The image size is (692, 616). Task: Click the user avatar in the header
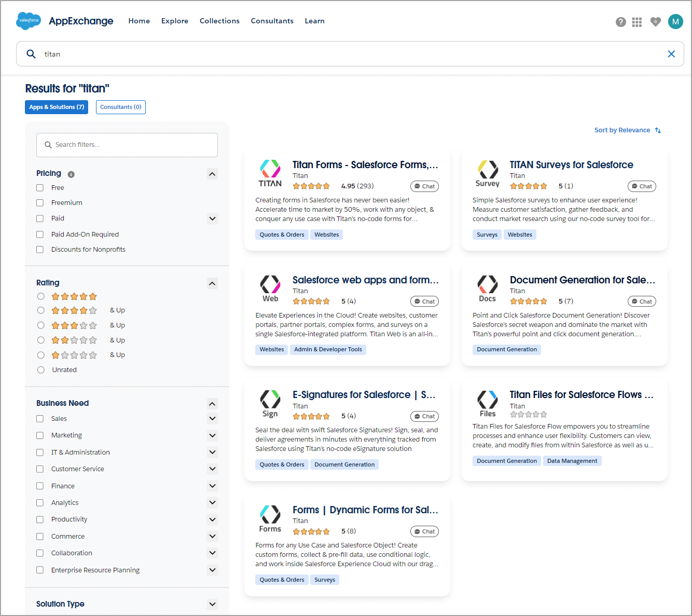[675, 22]
